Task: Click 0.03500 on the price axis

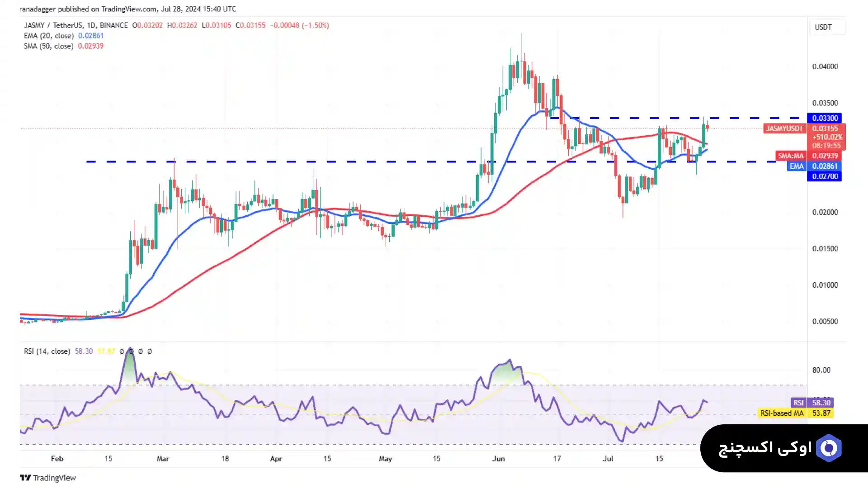Action: [825, 103]
